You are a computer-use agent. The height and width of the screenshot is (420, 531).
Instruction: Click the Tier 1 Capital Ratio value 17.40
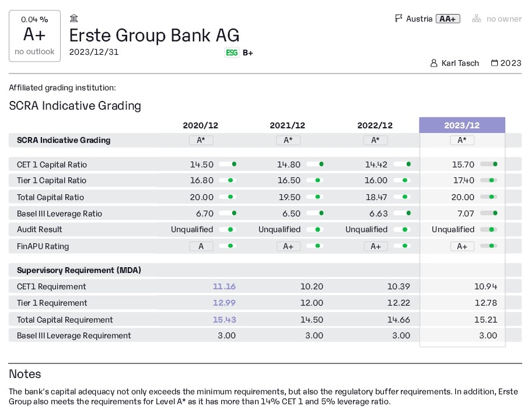[x=464, y=181]
